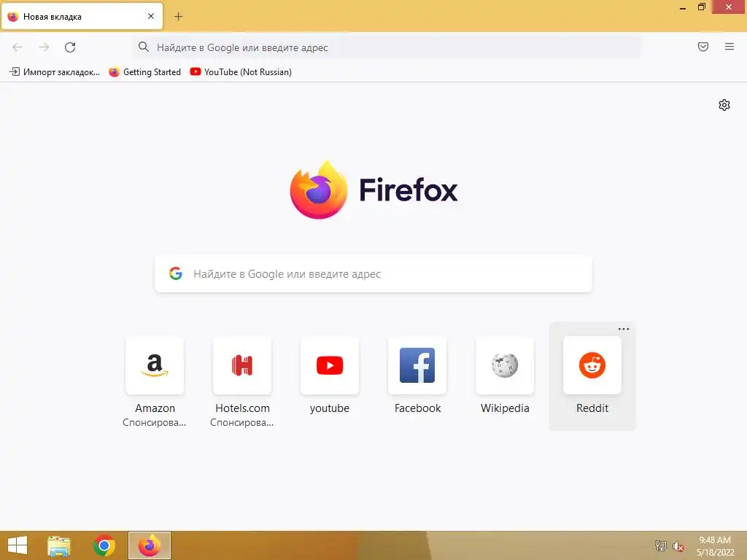Open new tab personalization gear settings
747x560 pixels.
coord(724,105)
